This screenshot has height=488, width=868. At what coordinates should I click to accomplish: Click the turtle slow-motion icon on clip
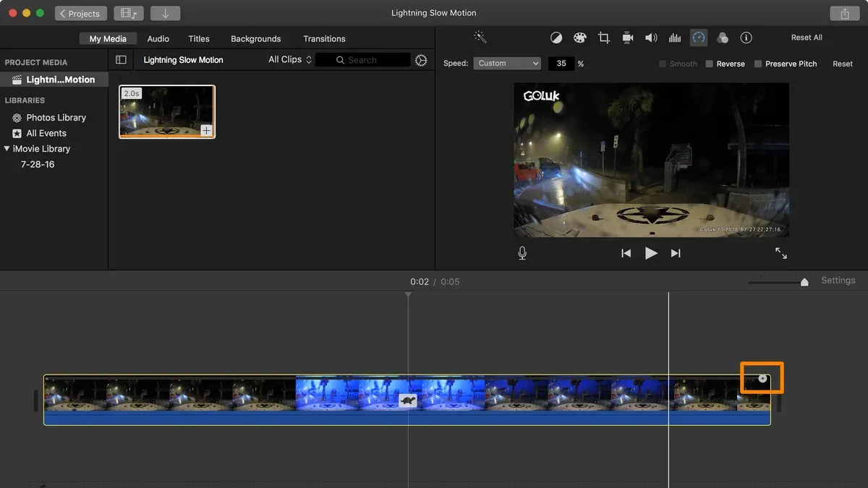408,401
